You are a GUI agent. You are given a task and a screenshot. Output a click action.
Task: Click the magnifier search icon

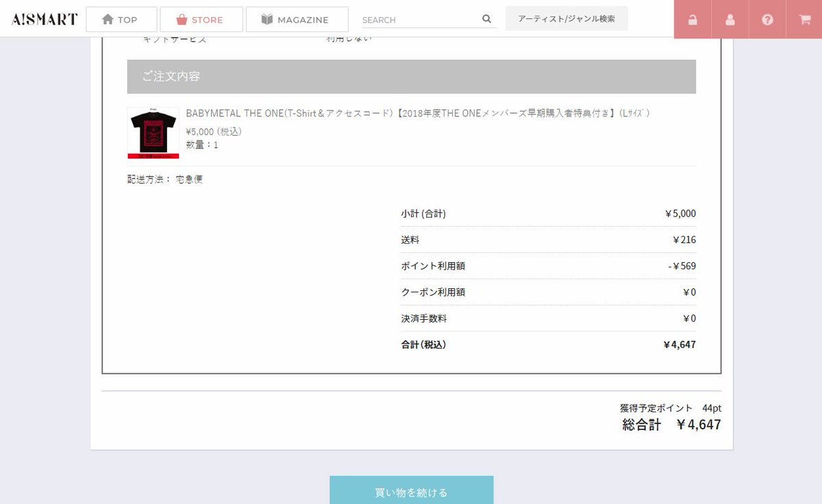point(487,19)
